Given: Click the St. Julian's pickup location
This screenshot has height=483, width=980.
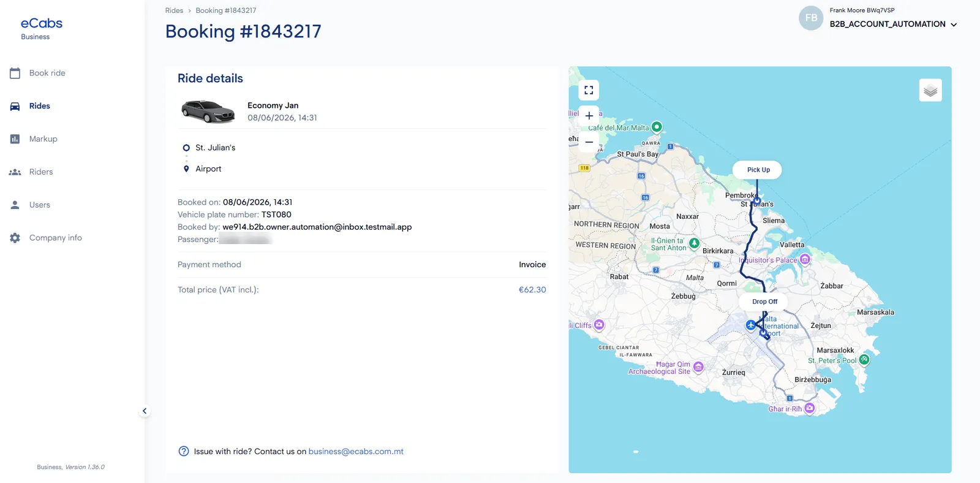Looking at the screenshot, I should click(x=216, y=148).
